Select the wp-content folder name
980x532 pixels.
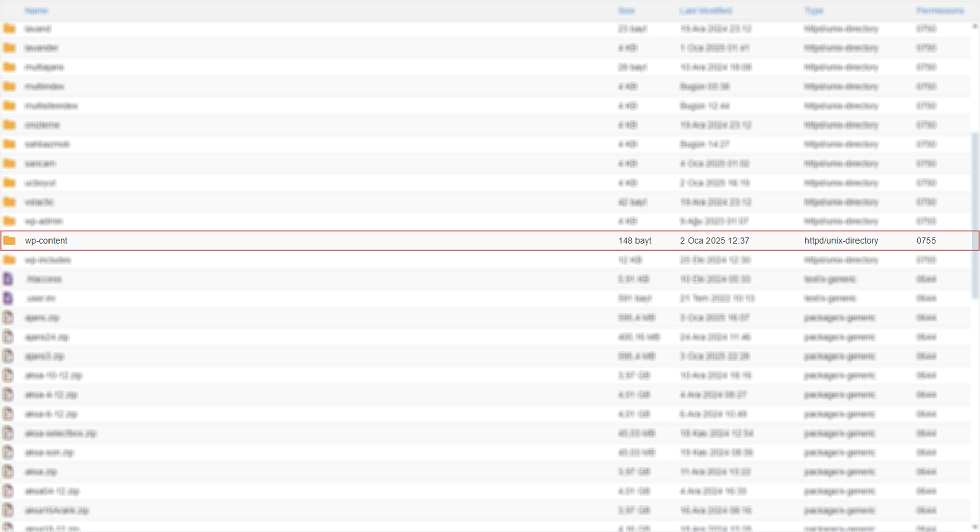[x=46, y=241]
